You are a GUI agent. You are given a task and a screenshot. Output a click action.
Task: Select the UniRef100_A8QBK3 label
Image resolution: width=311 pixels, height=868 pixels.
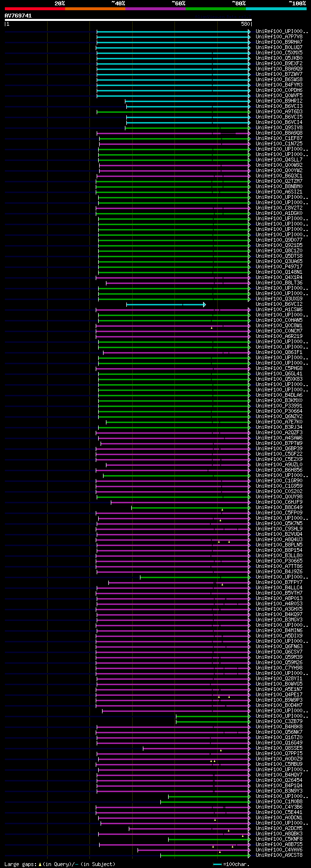(279, 833)
